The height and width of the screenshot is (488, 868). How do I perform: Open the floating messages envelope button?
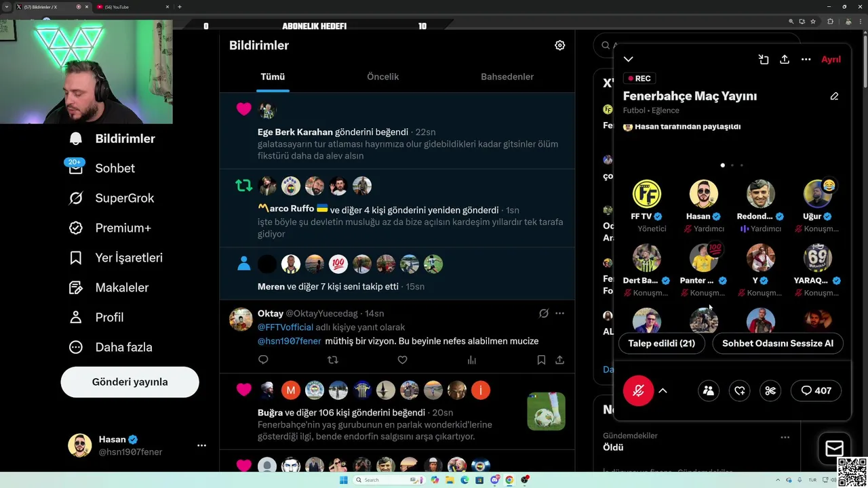[834, 448]
